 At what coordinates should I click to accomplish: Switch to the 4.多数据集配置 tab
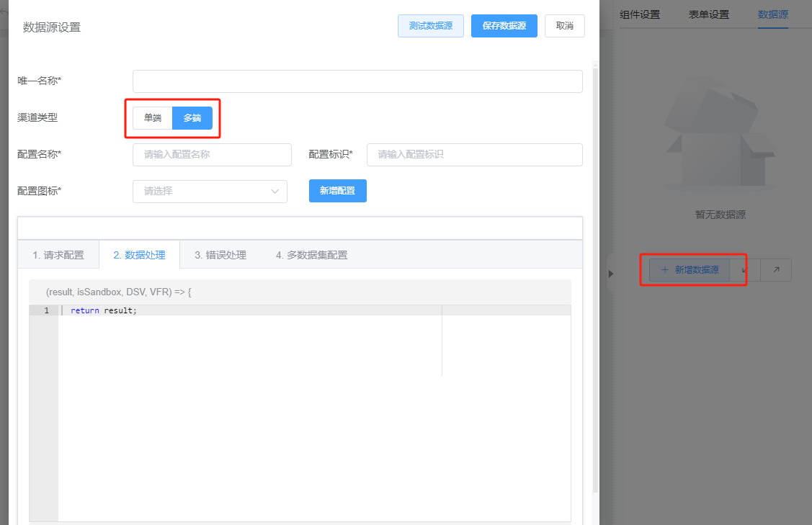311,254
